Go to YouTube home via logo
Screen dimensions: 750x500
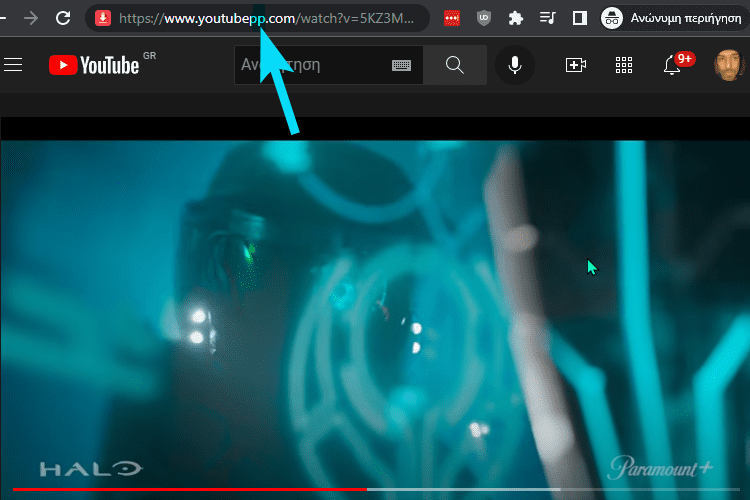94,65
